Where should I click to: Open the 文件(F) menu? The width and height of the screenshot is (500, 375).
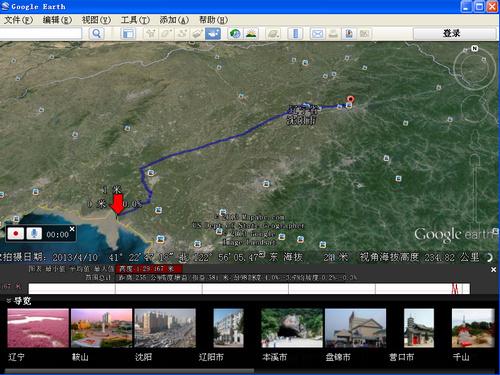(18, 20)
